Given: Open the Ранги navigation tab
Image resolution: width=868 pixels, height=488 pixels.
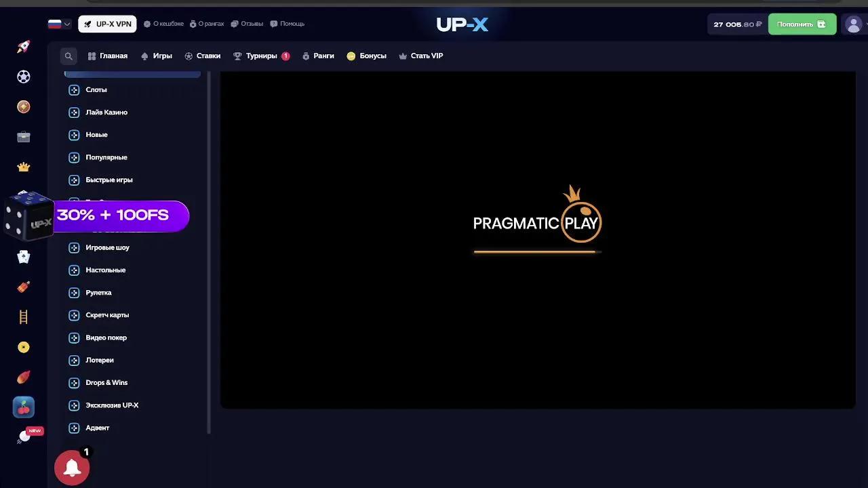Looking at the screenshot, I should pos(318,56).
